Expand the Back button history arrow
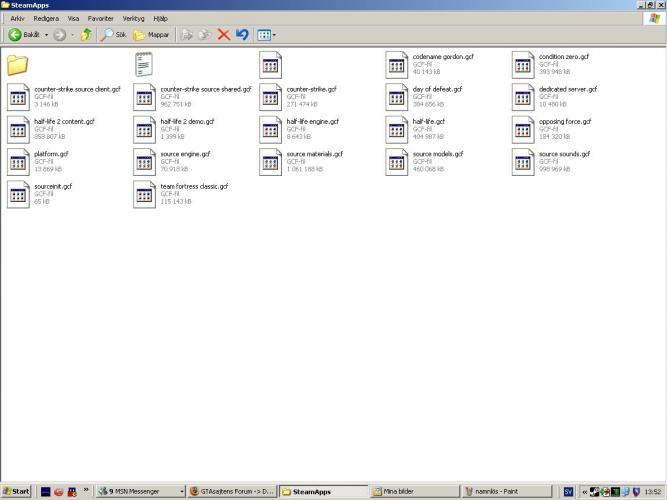This screenshot has width=667, height=500. (x=46, y=34)
